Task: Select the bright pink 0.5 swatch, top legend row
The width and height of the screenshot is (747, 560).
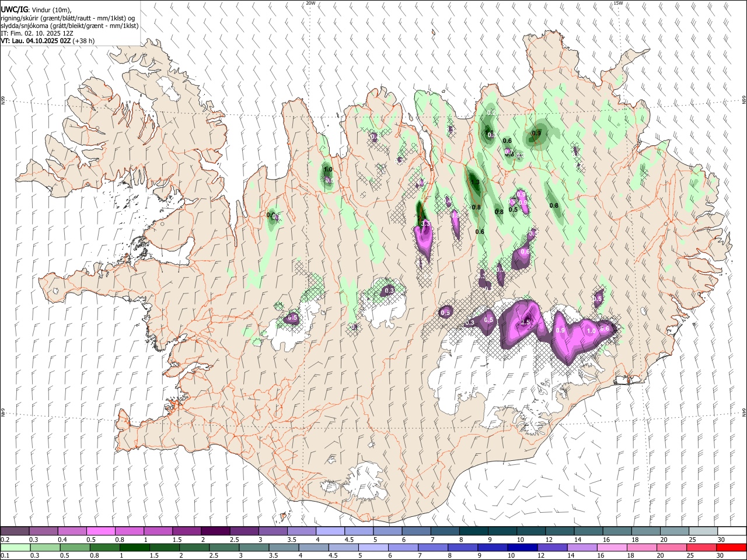Action: (101, 531)
